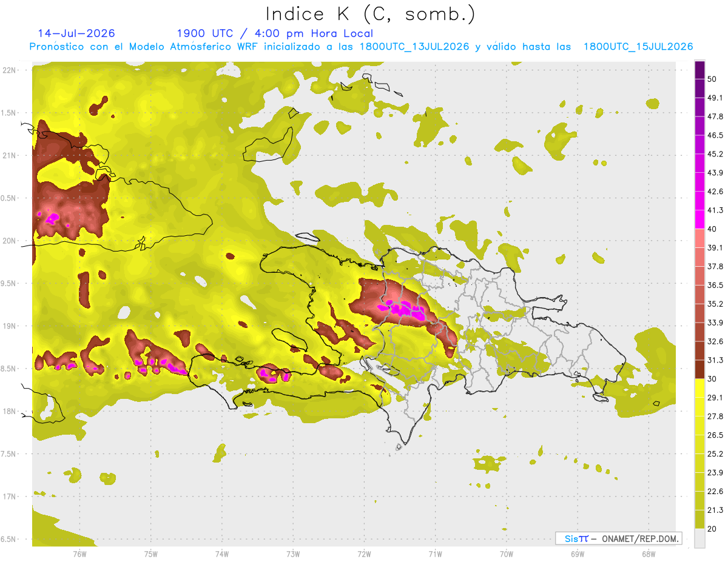Click the '18N' latitude label
The image size is (728, 562).
(x=10, y=412)
